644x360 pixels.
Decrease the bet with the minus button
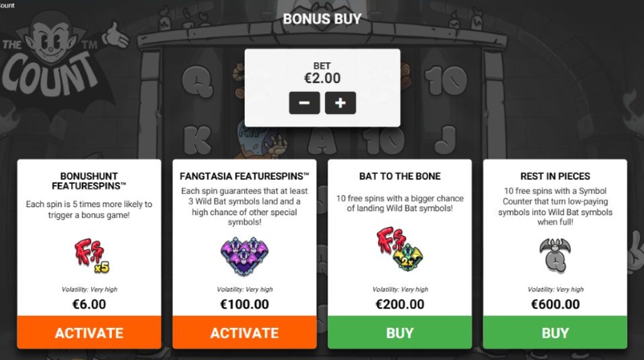pyautogui.click(x=304, y=103)
